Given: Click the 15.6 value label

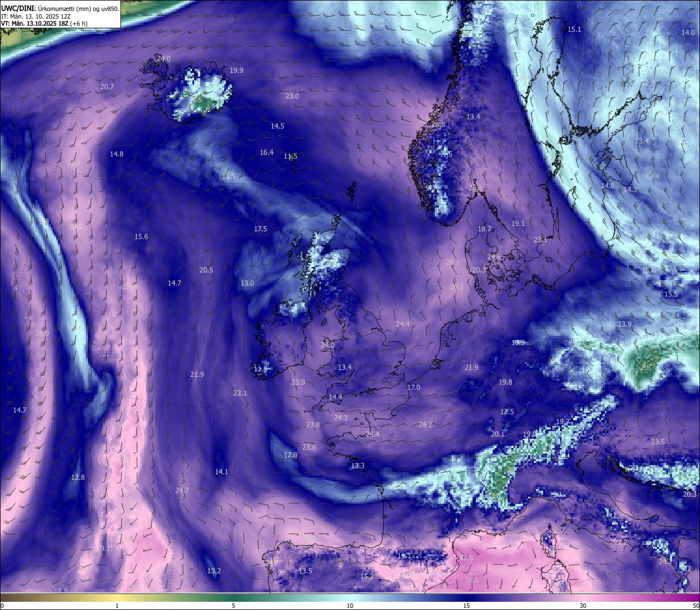Looking at the screenshot, I should (141, 237).
